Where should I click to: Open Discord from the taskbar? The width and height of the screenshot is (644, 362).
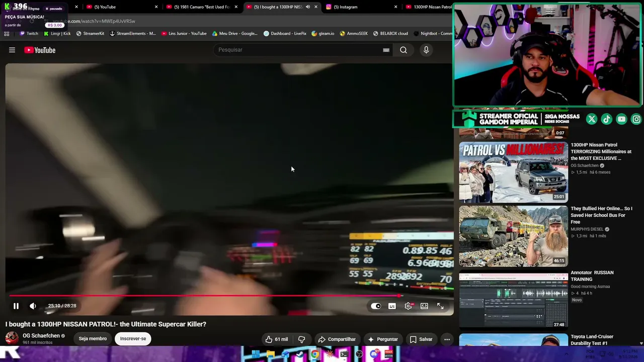[374, 354]
